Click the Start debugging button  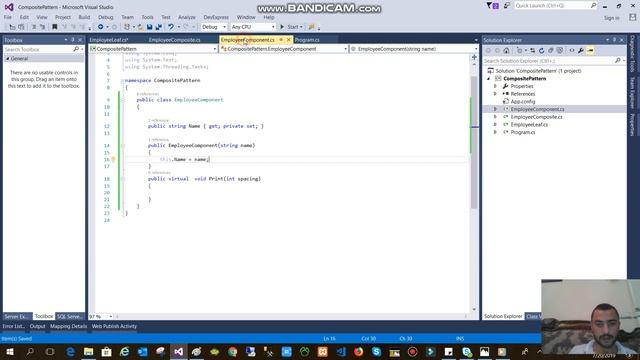(291, 27)
